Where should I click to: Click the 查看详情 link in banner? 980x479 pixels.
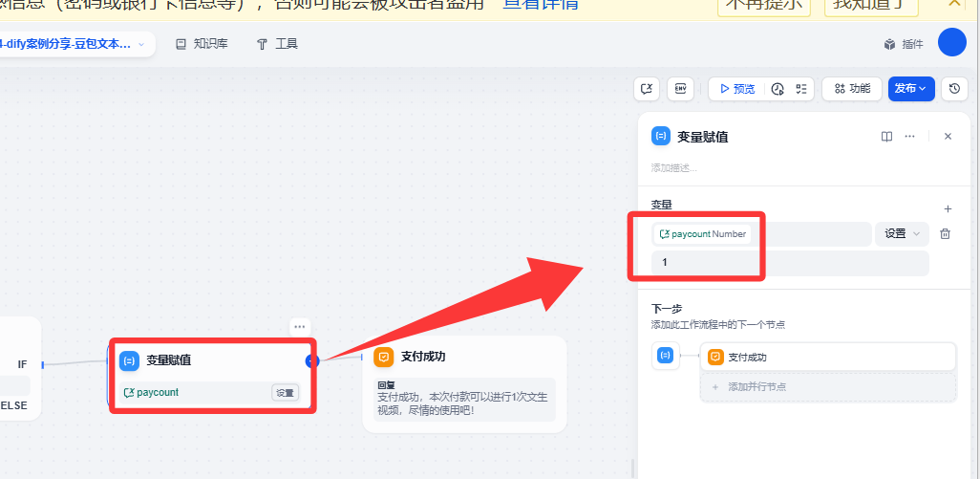pyautogui.click(x=542, y=4)
